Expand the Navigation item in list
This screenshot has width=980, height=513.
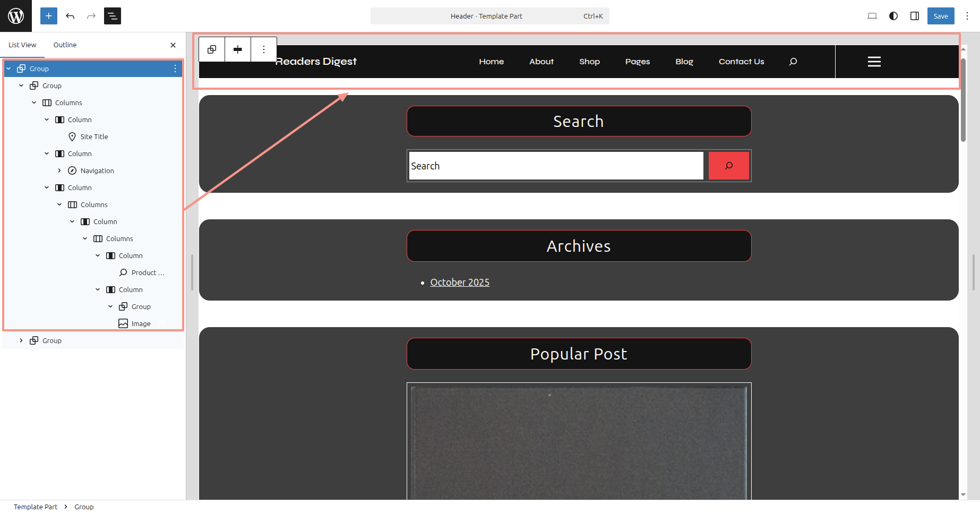click(x=59, y=170)
